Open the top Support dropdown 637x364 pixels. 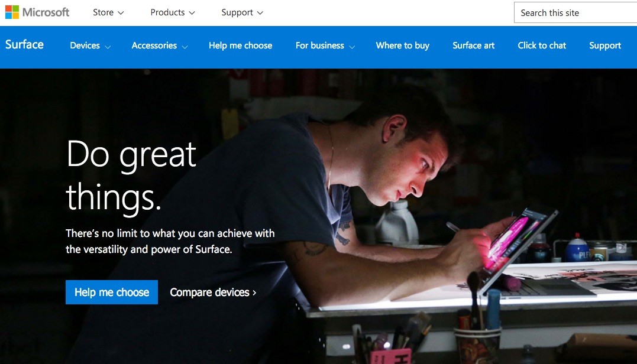(242, 12)
